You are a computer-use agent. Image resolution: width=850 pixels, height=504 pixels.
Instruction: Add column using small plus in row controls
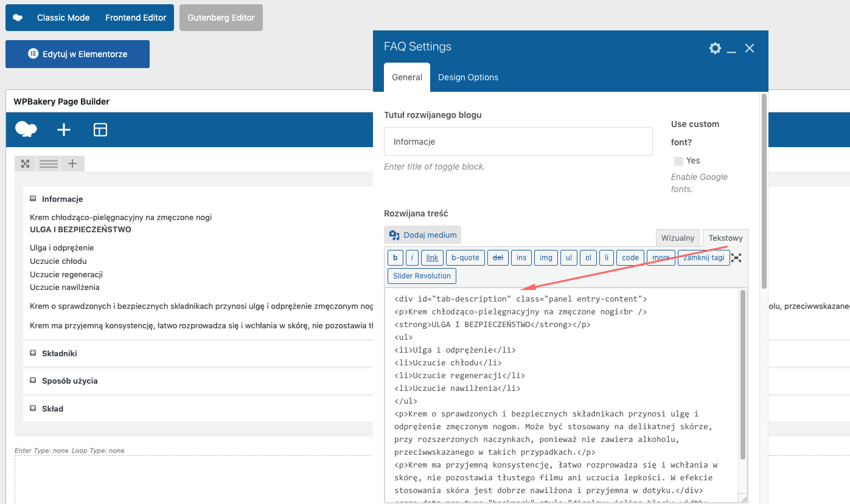point(72,164)
